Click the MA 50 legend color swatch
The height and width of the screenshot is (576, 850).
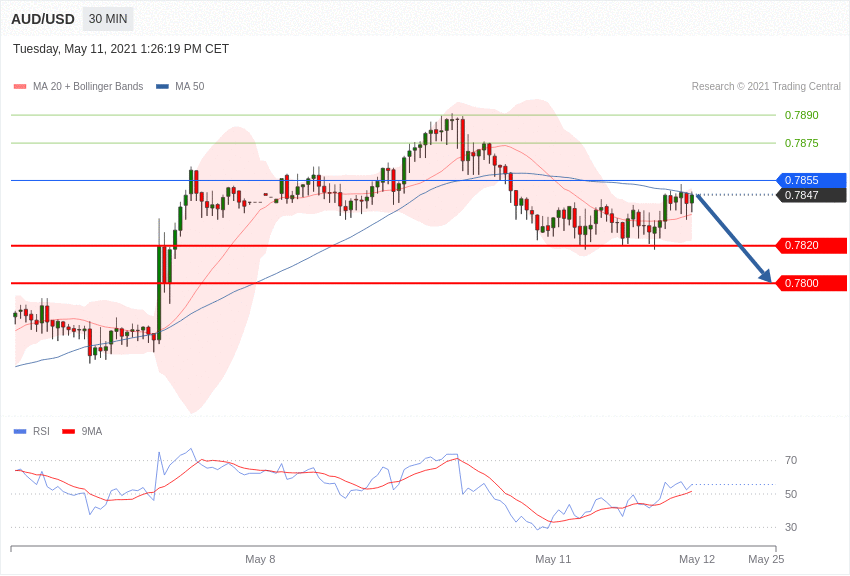click(x=162, y=86)
